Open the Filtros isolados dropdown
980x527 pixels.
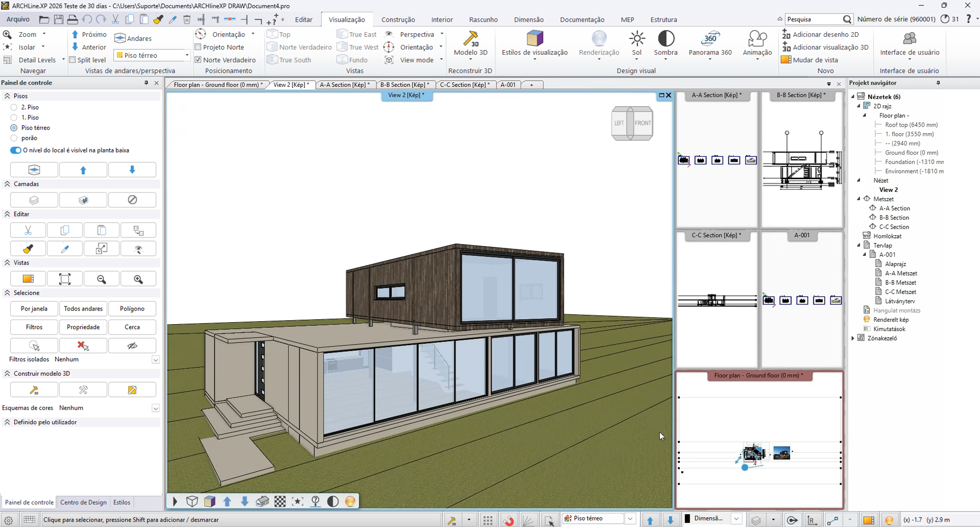click(x=156, y=360)
